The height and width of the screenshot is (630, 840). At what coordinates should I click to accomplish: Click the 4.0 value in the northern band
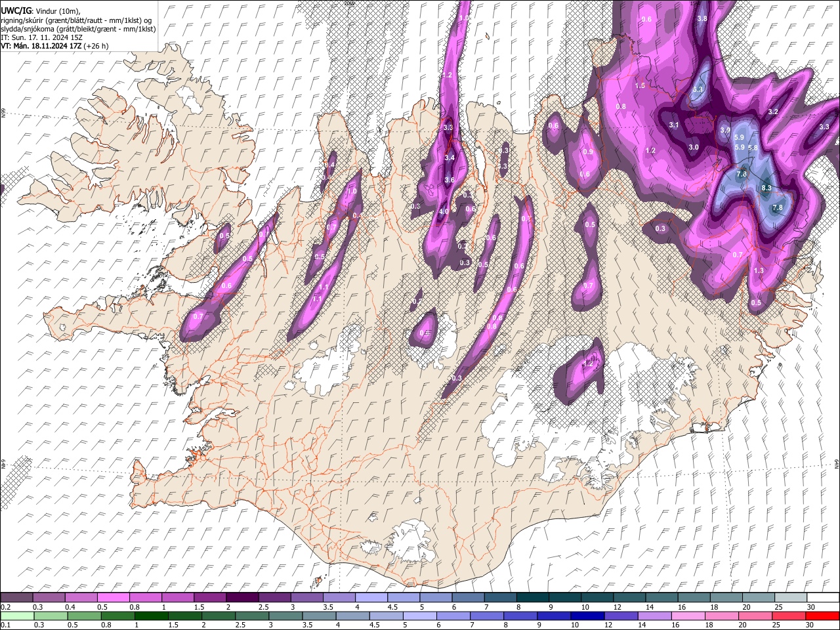point(444,212)
